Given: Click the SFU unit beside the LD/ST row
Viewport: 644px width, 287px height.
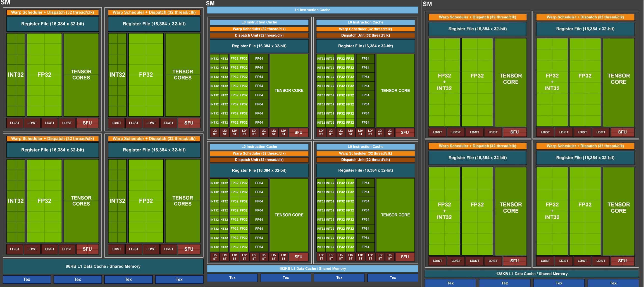Looking at the screenshot, I should pyautogui.click(x=87, y=123).
